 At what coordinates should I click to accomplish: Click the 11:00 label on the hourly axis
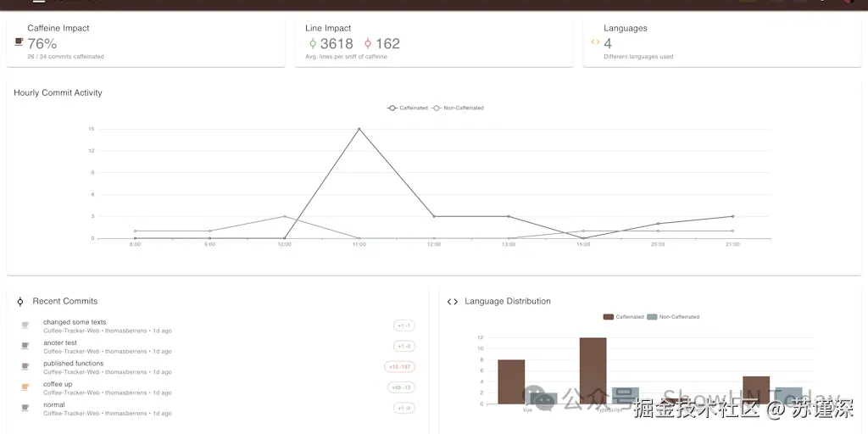coord(359,244)
